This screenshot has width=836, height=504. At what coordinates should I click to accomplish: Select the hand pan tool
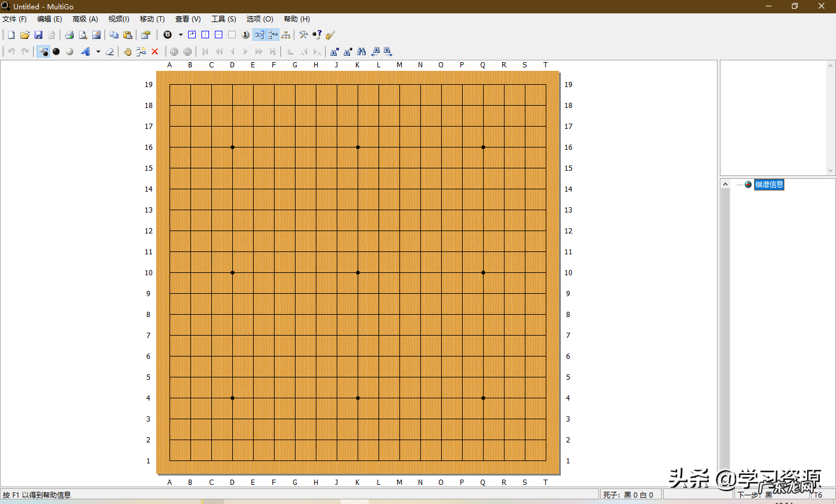[127, 52]
